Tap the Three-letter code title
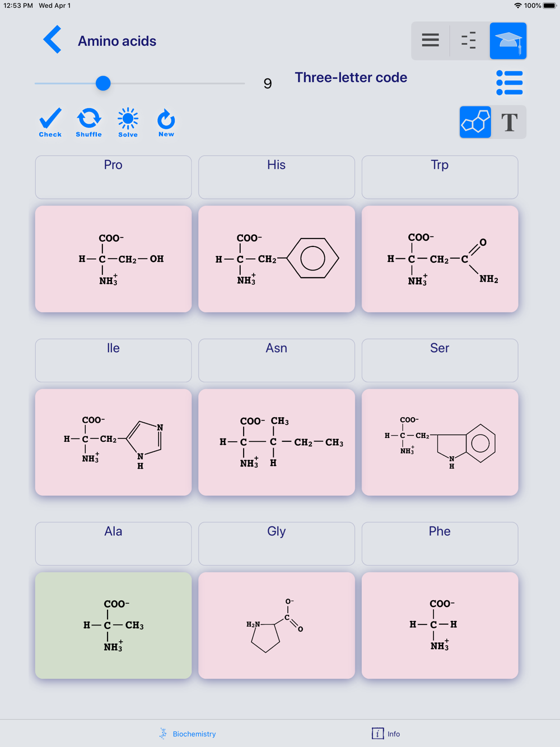 pyautogui.click(x=351, y=77)
